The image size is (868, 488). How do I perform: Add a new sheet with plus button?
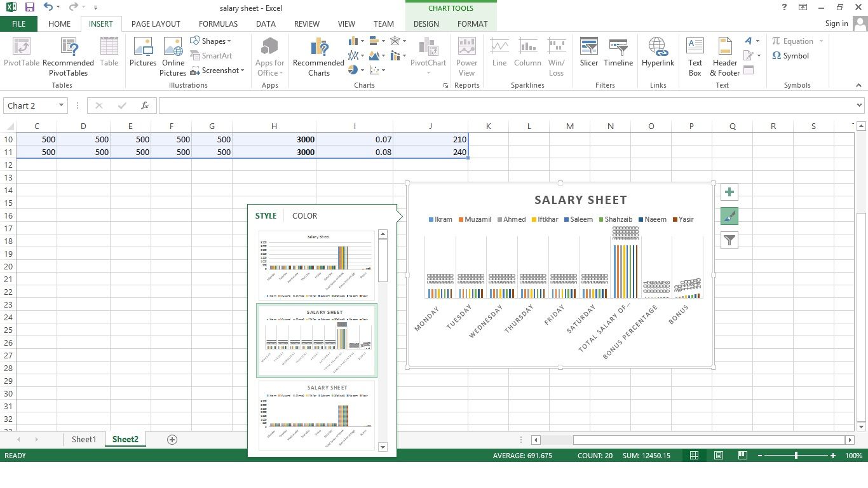click(x=172, y=439)
